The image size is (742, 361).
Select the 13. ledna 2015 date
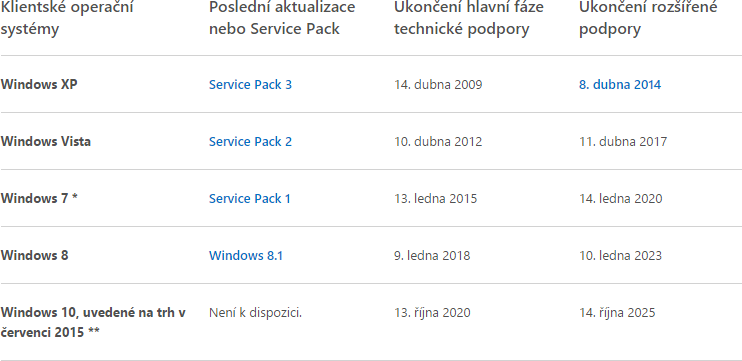click(x=436, y=198)
